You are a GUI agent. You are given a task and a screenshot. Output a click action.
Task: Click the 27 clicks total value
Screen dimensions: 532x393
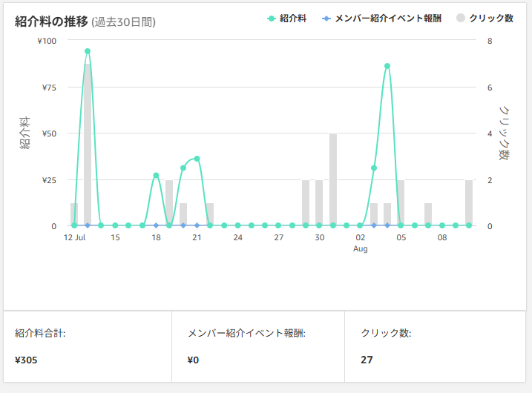point(367,360)
